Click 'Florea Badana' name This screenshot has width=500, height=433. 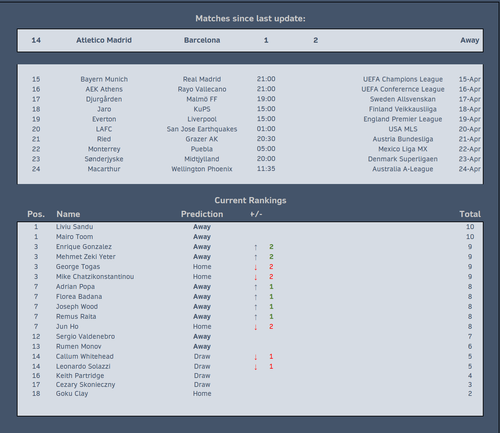(x=79, y=297)
